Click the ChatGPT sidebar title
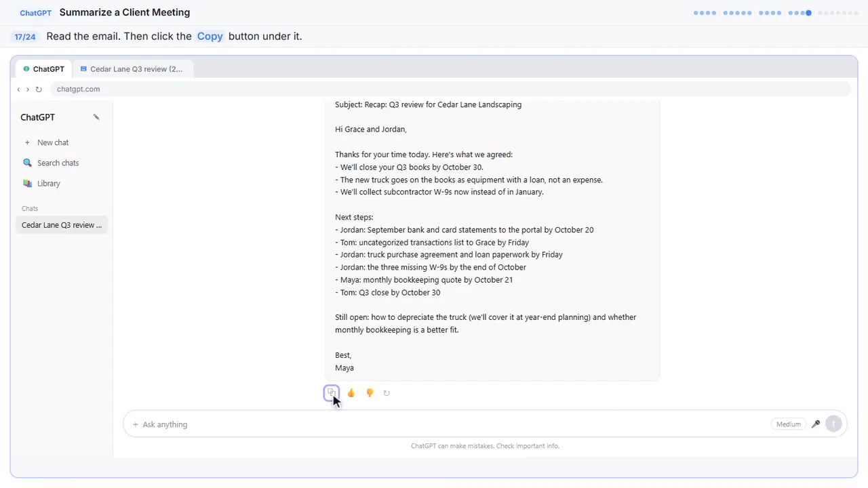 (x=37, y=117)
